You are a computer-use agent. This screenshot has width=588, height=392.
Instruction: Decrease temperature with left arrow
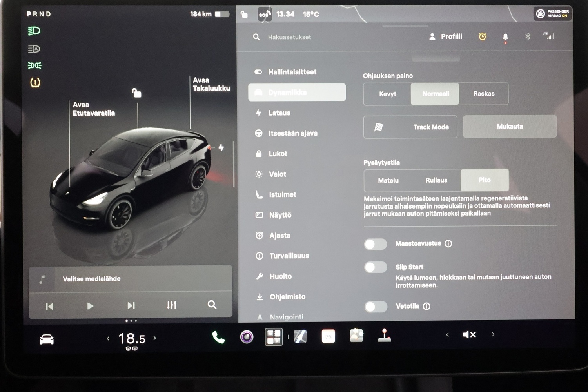coord(108,338)
